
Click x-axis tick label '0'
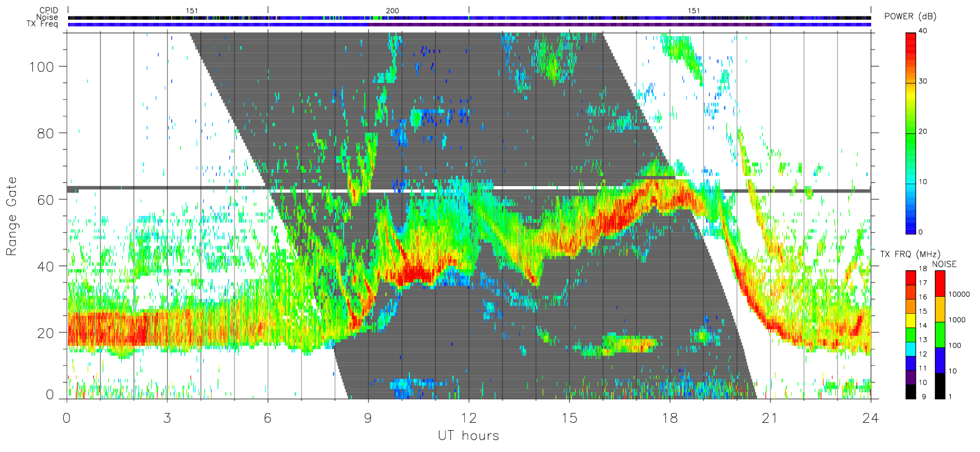66,418
